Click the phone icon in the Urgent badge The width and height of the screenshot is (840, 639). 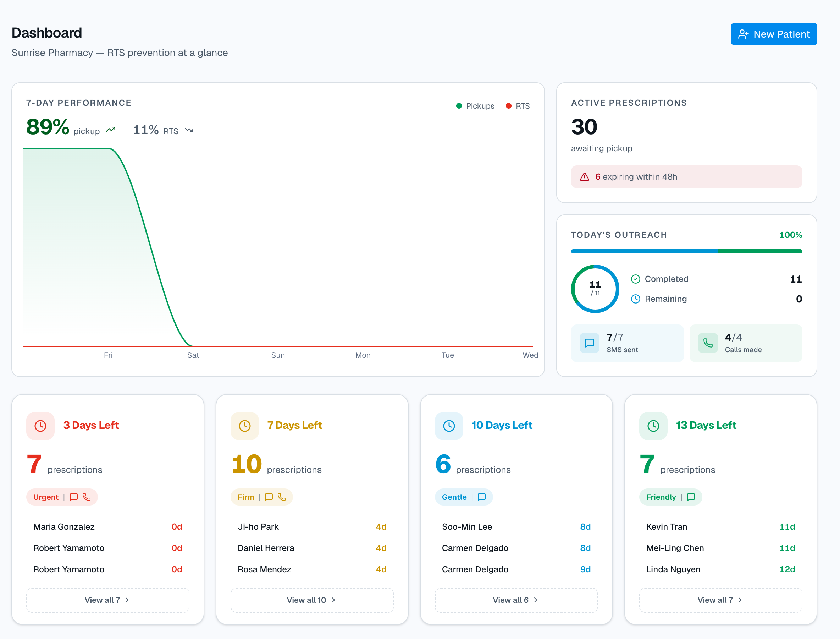pyautogui.click(x=87, y=497)
